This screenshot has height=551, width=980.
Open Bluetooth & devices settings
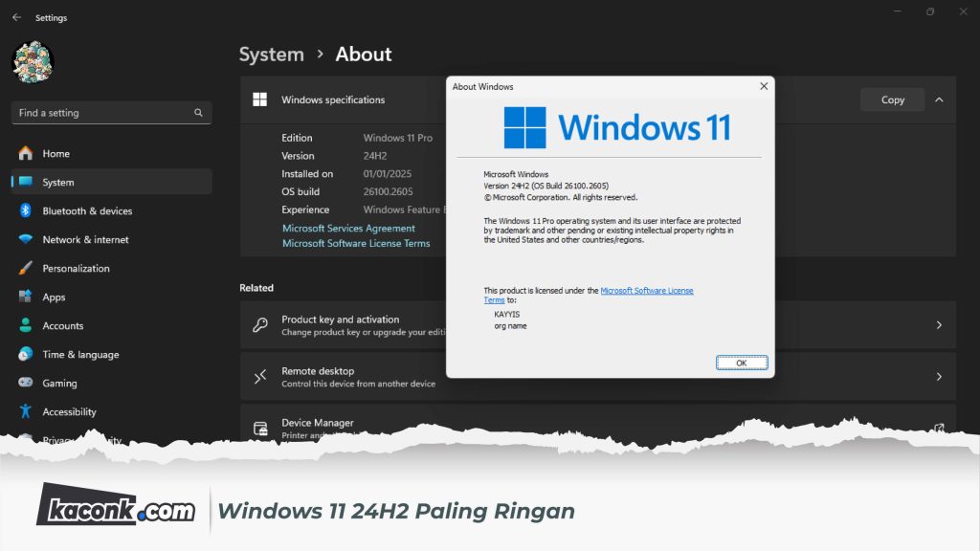[x=111, y=210]
